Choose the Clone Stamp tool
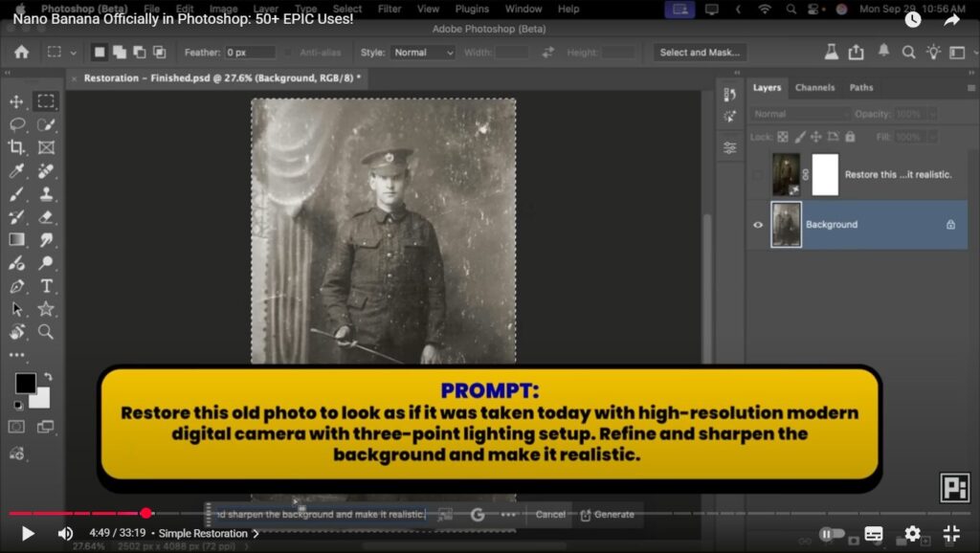 46,194
